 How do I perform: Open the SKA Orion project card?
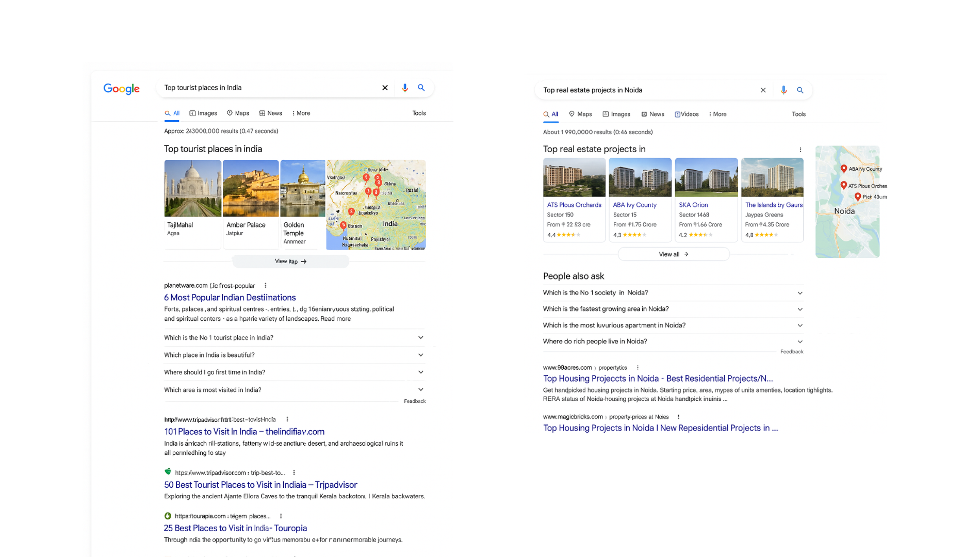click(x=706, y=200)
